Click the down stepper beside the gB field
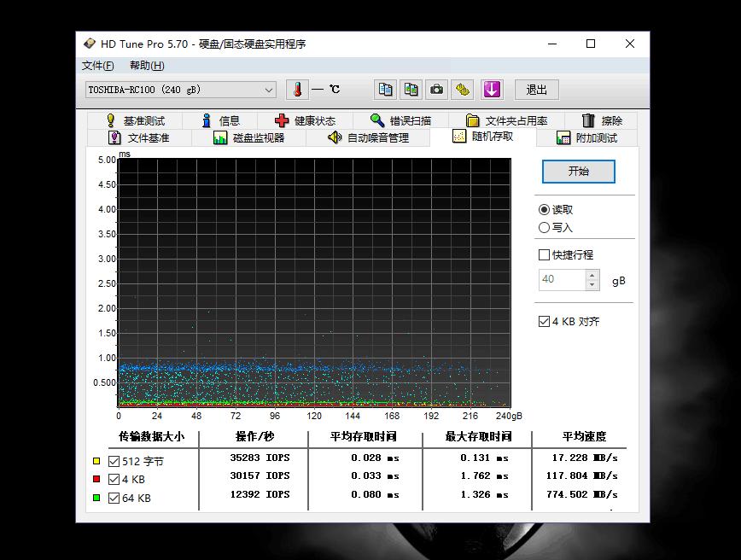This screenshot has height=560, width=741. pos(592,284)
